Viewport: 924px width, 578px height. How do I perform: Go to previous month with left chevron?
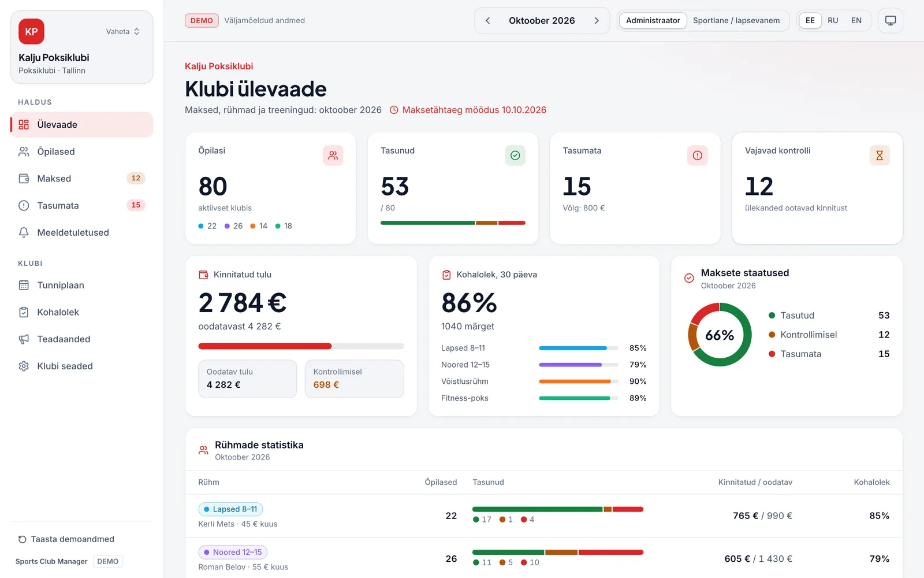[x=488, y=21]
